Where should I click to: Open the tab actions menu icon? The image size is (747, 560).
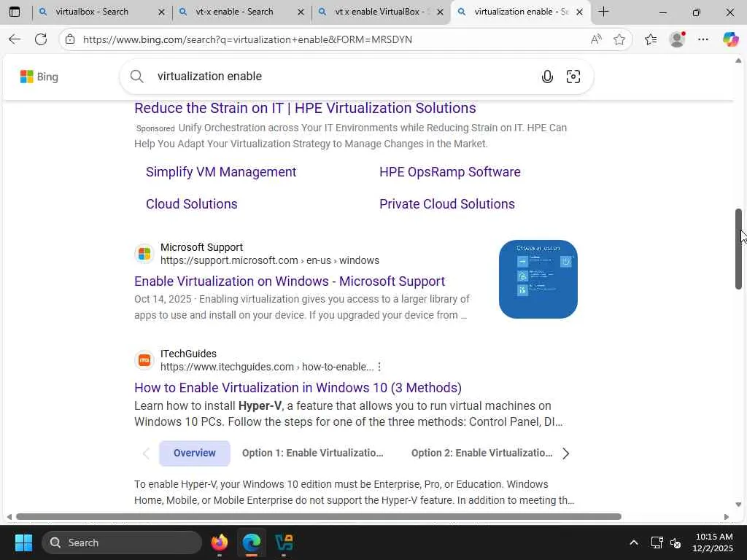(15, 12)
